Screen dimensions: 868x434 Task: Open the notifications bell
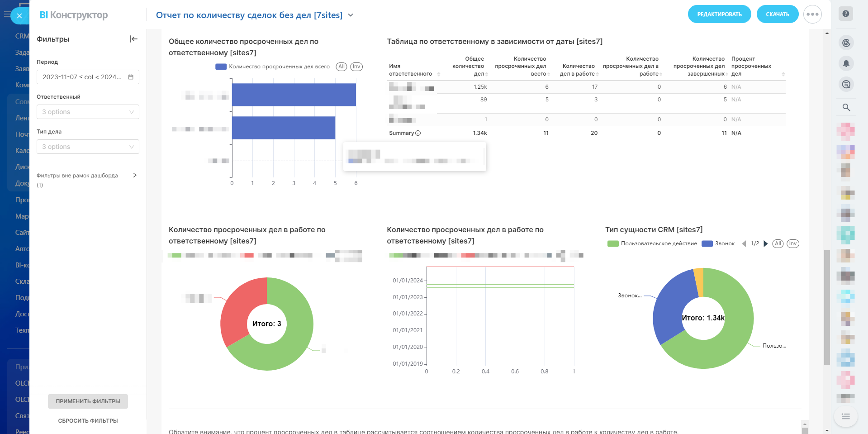(x=846, y=63)
